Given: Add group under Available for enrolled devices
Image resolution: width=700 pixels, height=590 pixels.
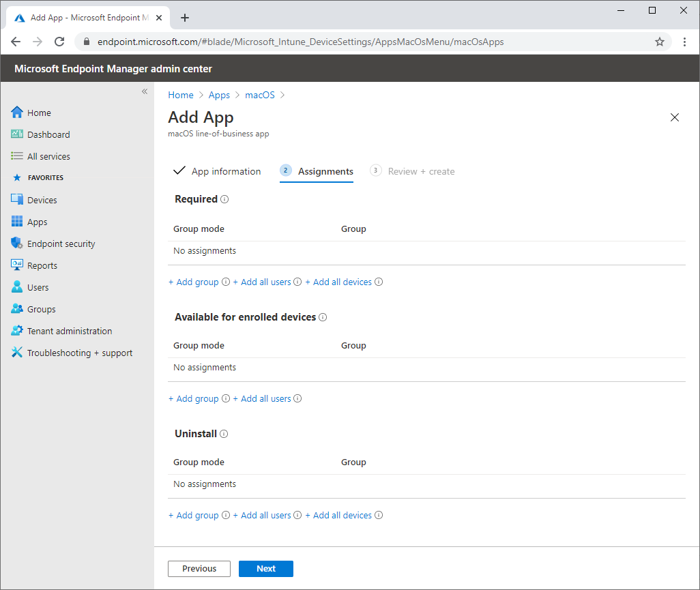Looking at the screenshot, I should [x=194, y=398].
